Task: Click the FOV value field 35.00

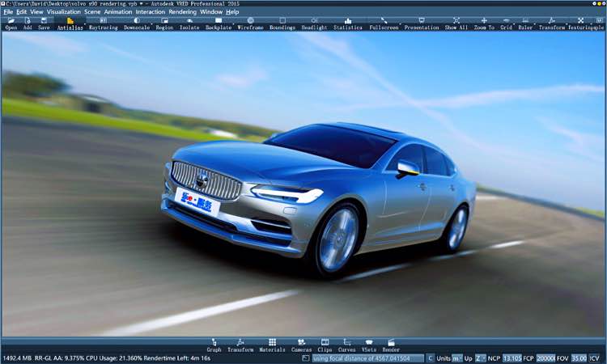Action: click(579, 358)
